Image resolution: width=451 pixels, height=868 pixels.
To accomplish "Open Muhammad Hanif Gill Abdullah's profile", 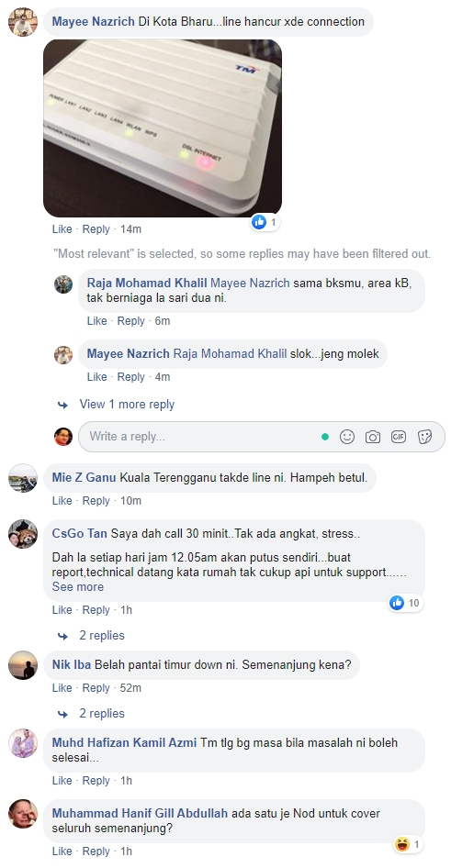I will [140, 814].
